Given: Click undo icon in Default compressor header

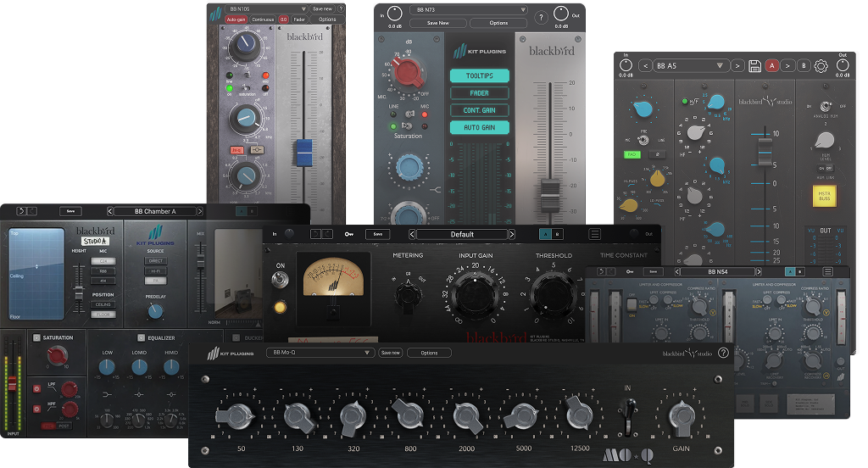Looking at the screenshot, I should [315, 234].
